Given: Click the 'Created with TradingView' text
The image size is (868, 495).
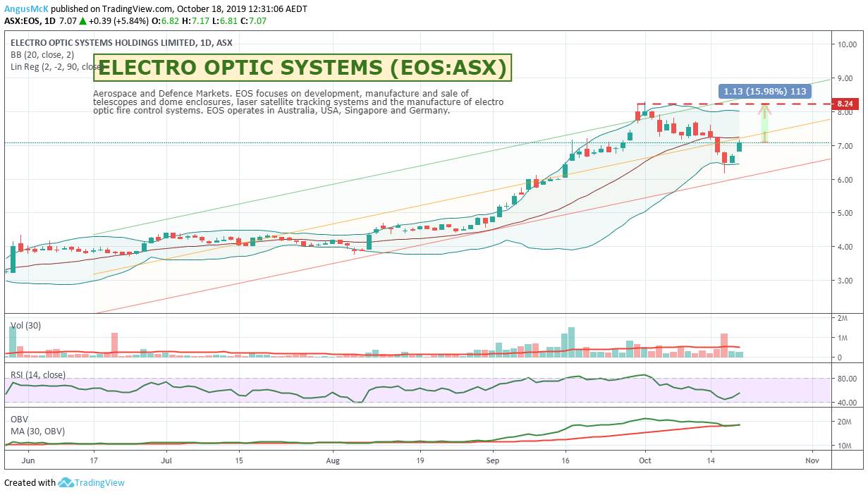Looking at the screenshot, I should [x=64, y=483].
